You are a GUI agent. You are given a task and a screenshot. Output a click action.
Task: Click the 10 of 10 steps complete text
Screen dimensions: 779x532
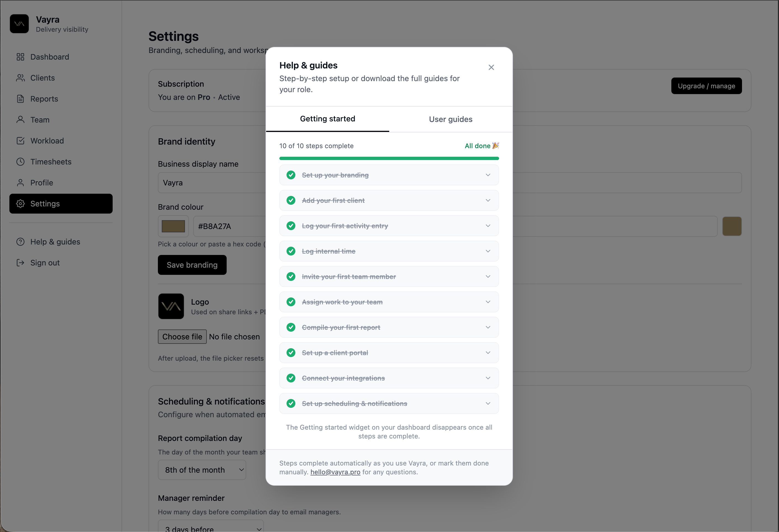coord(316,146)
